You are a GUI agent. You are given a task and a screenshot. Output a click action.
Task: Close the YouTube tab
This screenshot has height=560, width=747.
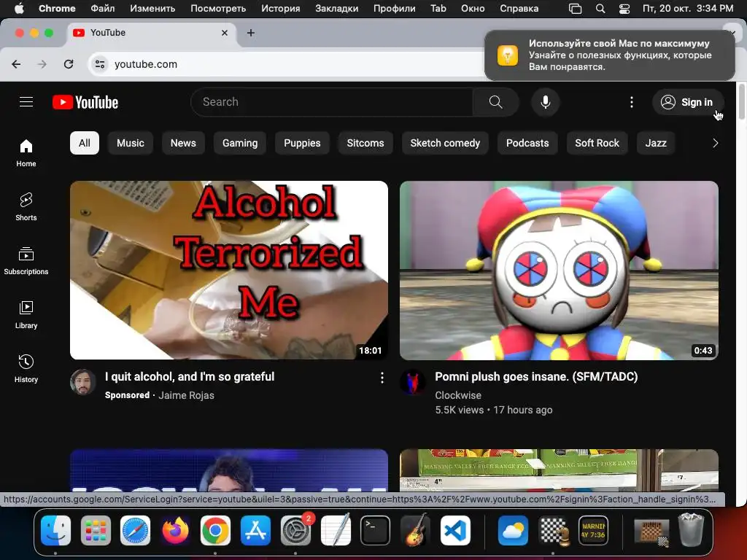coord(225,33)
